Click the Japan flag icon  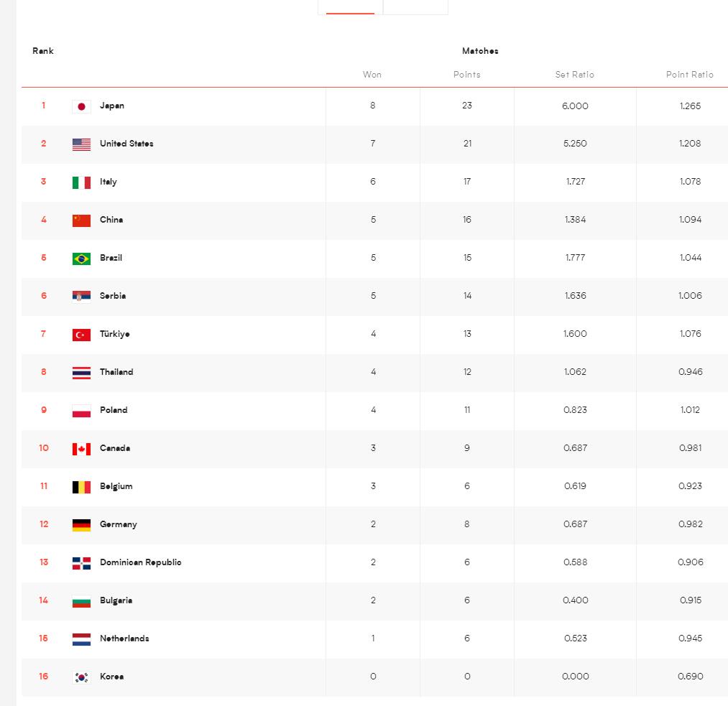pos(81,106)
